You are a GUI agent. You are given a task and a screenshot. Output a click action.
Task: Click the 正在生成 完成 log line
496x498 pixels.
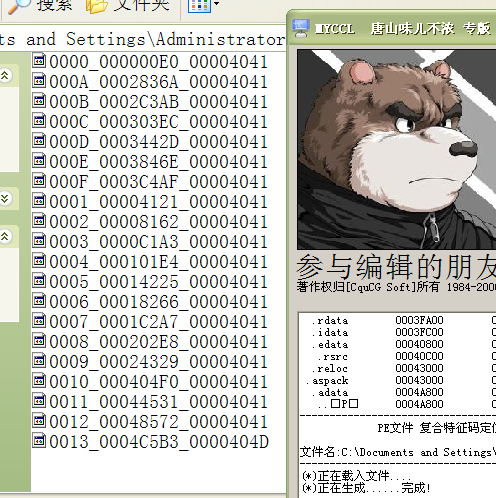click(366, 488)
